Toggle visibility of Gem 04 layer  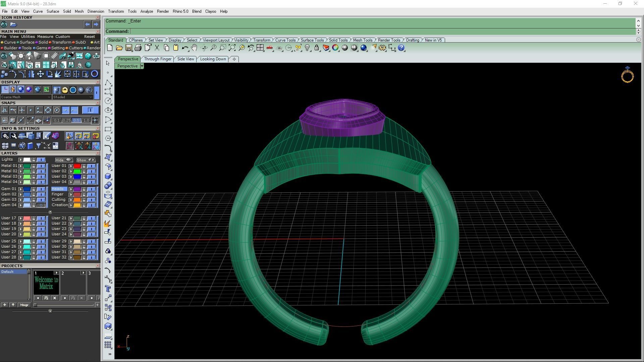click(x=41, y=205)
